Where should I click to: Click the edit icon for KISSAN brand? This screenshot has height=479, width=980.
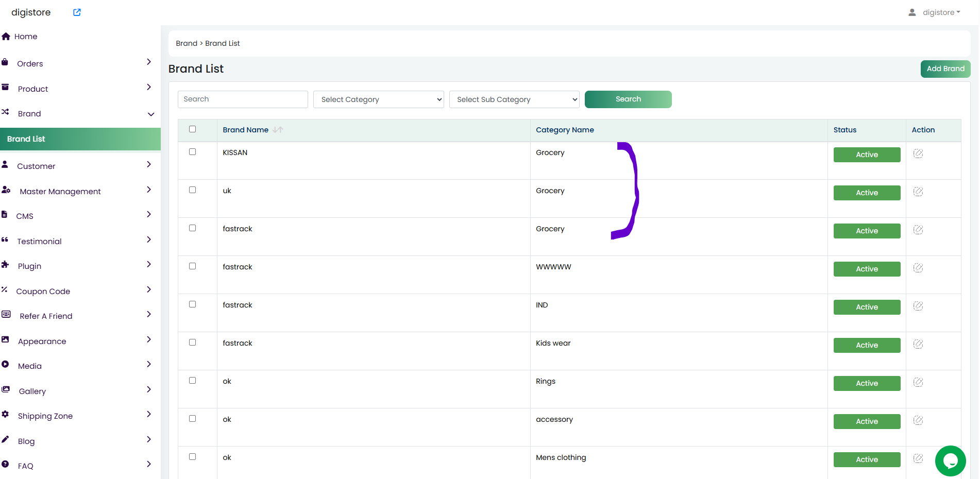tap(918, 153)
